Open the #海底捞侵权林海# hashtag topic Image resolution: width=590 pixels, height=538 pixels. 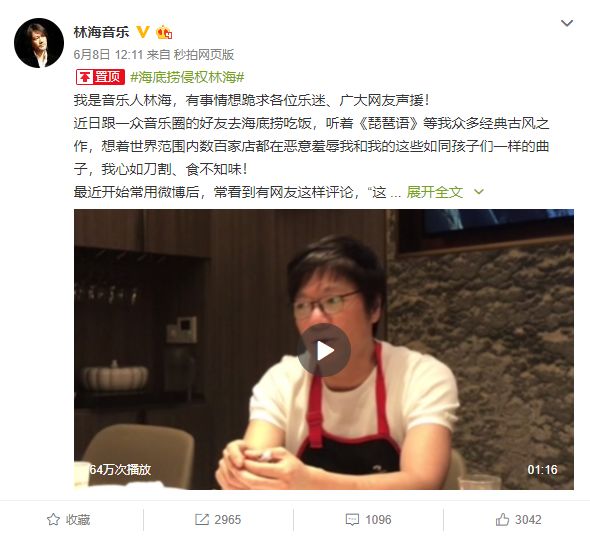click(x=187, y=78)
